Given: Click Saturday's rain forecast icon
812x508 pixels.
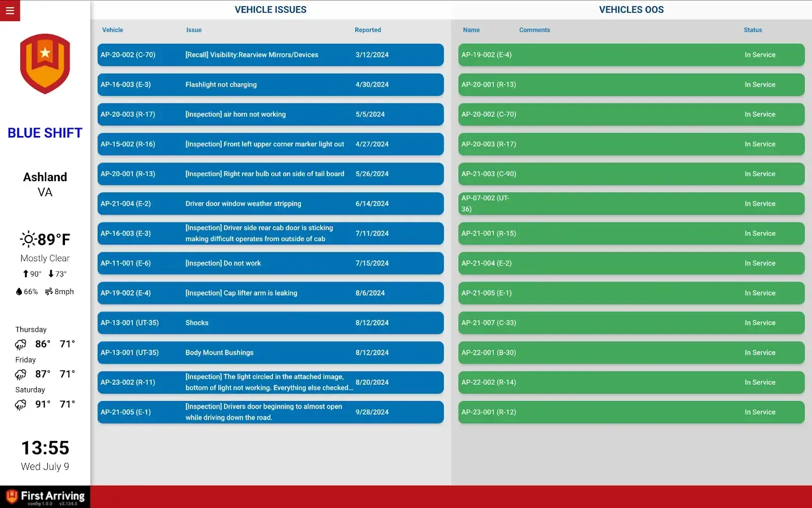Looking at the screenshot, I should tap(21, 404).
